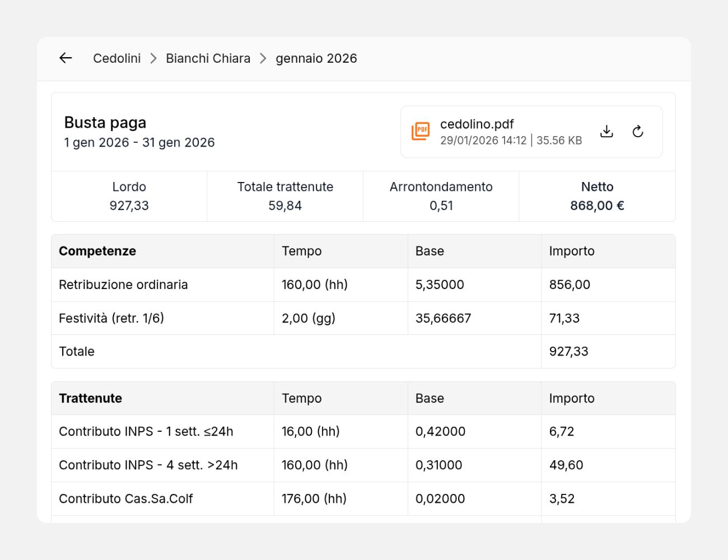Select the Lordo summary value 927,33

click(129, 206)
